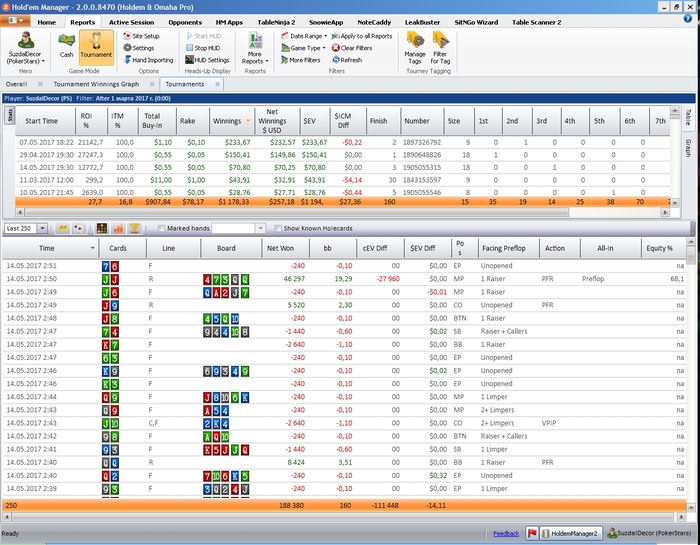Expand More Reports dropdown
The width and height of the screenshot is (700, 545).
click(255, 48)
